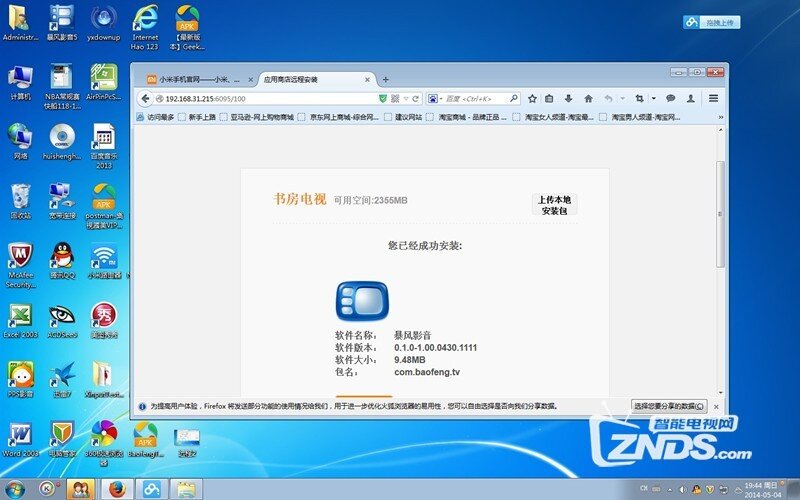Screen dimensions: 800x500
Task: Go back with Firefox back arrow
Action: coord(145,98)
